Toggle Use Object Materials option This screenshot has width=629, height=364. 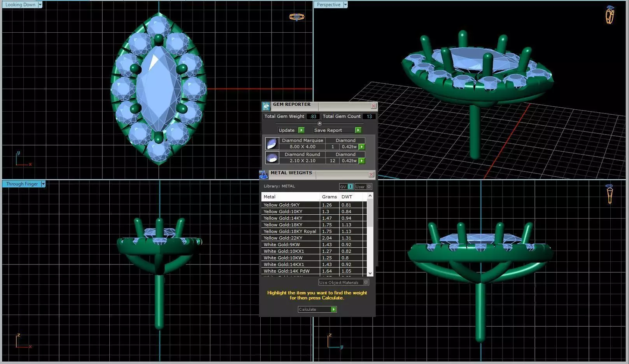(x=343, y=282)
